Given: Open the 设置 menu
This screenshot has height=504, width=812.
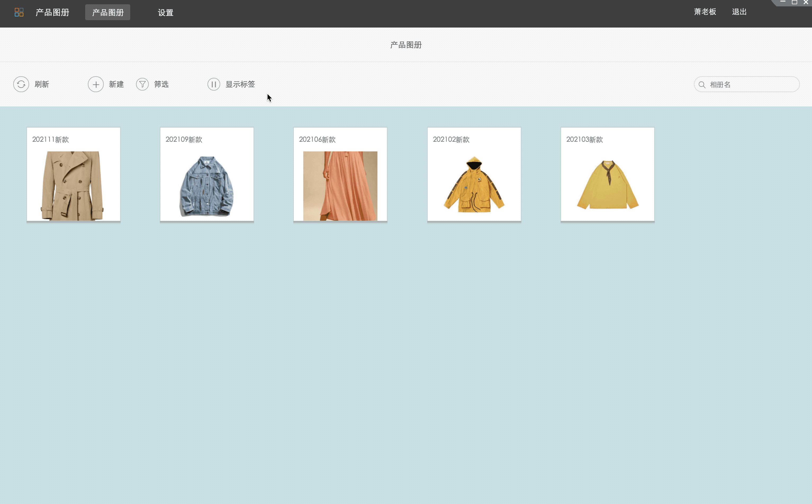Looking at the screenshot, I should click(166, 13).
